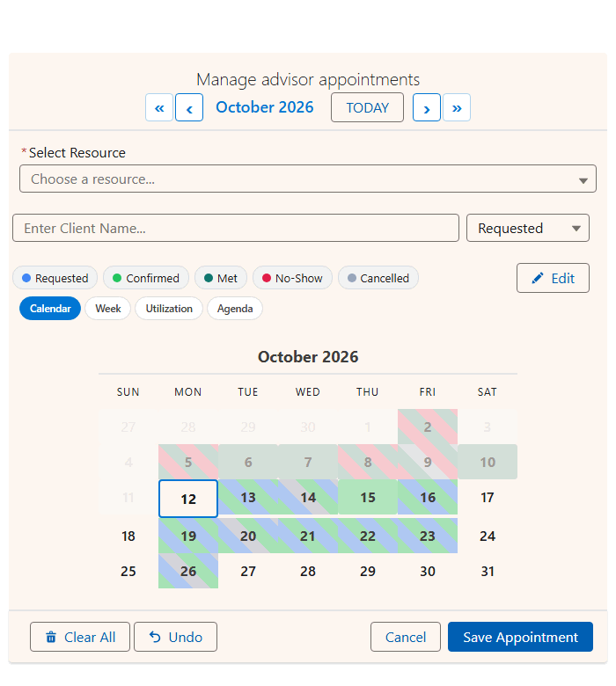Screen dimensions: 616x686
Task: Pick October 21 calendar day
Action: point(308,536)
